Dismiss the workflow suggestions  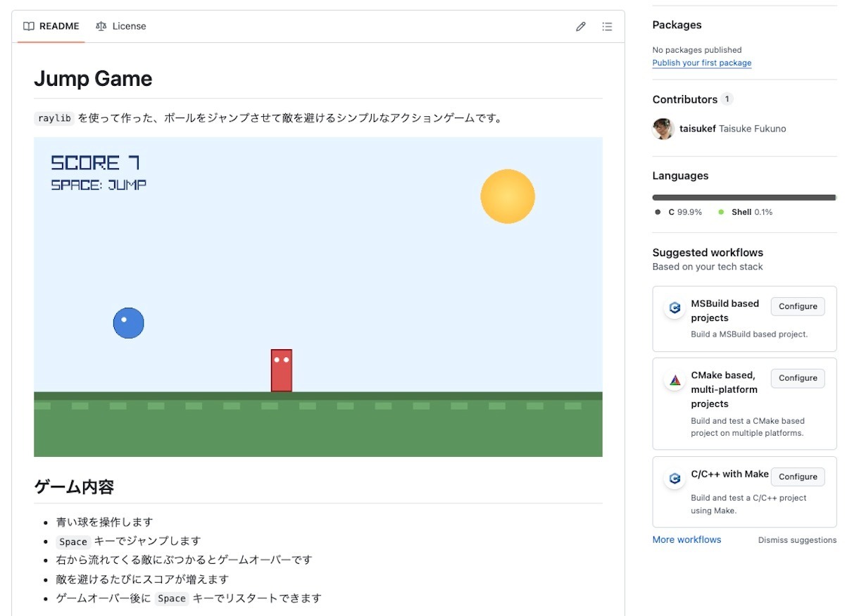coord(797,541)
